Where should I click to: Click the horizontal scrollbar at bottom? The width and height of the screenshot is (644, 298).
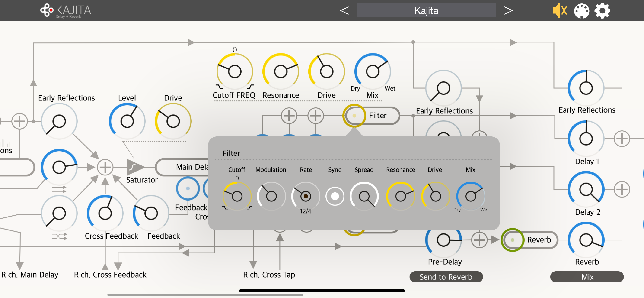pyautogui.click(x=205, y=295)
